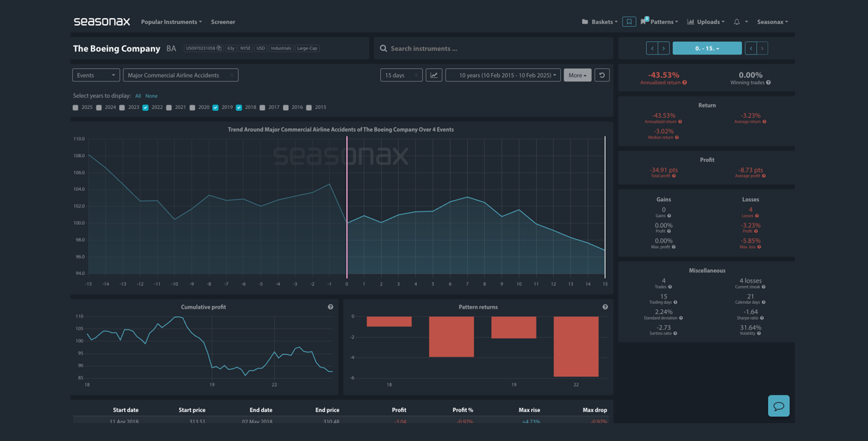Click the reset arrow icon next to More
This screenshot has height=441, width=868.
click(x=602, y=75)
